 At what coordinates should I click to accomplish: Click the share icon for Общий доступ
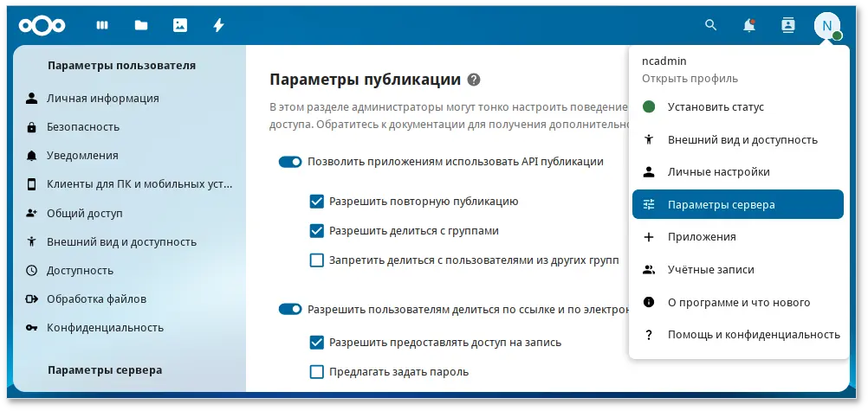pyautogui.click(x=31, y=214)
